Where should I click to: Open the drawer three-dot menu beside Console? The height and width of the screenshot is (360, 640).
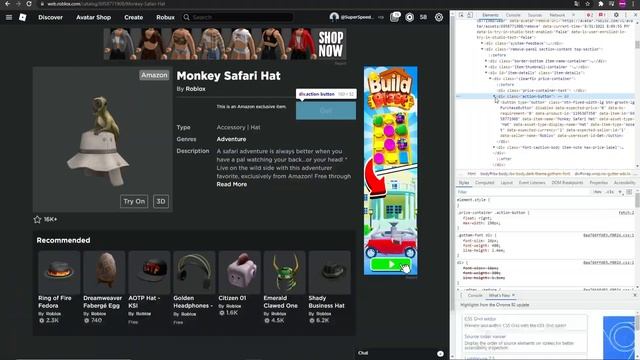(x=461, y=295)
